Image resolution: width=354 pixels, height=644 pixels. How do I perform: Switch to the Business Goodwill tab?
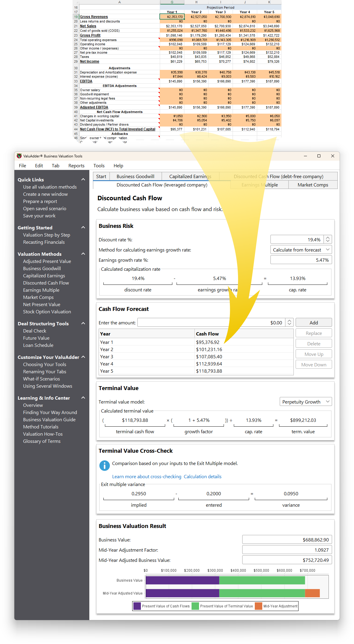tap(135, 176)
